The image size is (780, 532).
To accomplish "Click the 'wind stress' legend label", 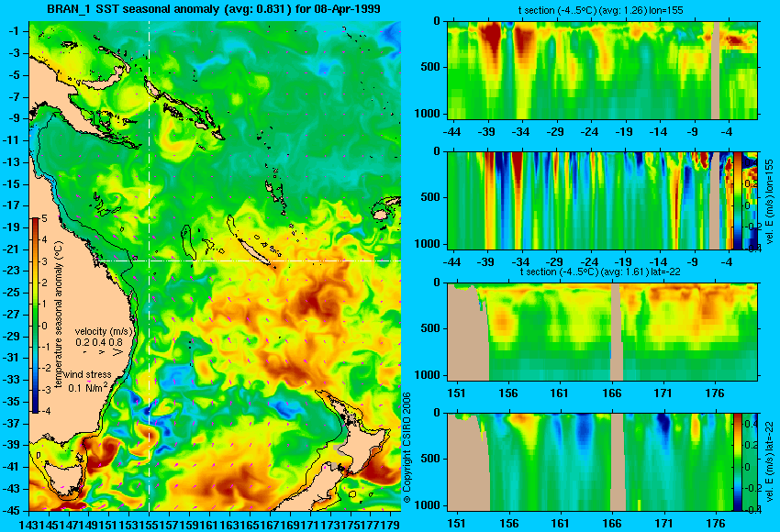I will (88, 374).
